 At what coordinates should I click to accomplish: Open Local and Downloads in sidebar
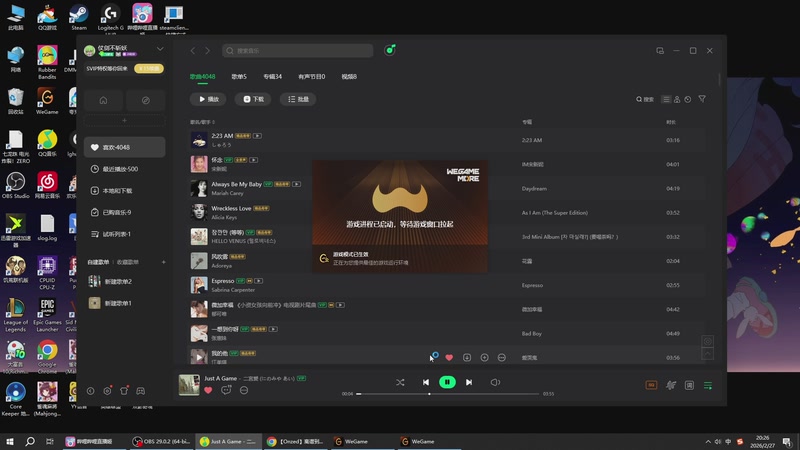point(124,190)
